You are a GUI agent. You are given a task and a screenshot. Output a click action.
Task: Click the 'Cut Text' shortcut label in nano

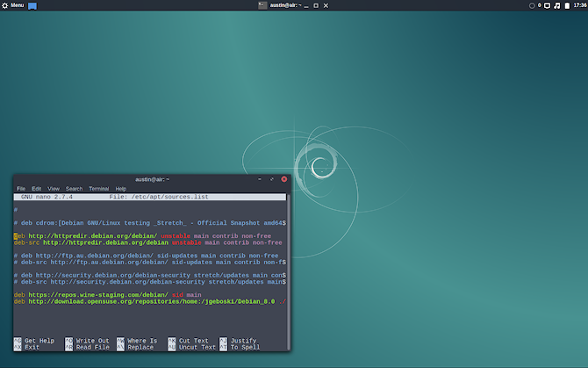tap(193, 341)
